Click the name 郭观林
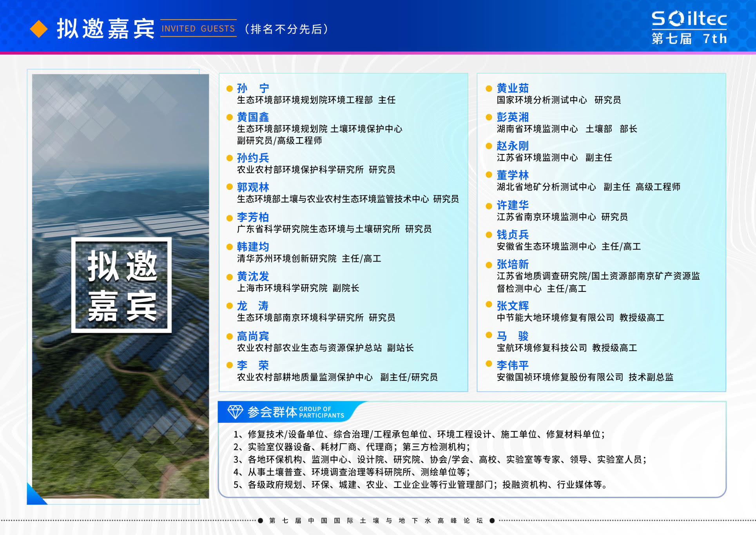Viewport: 756px width, 535px height. tap(253, 187)
